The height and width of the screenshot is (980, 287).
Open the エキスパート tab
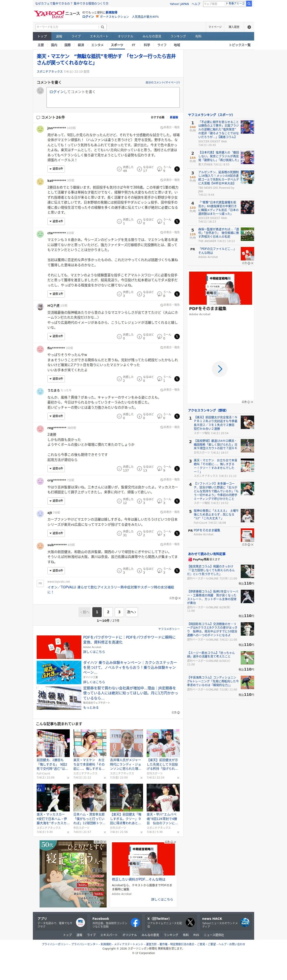coord(99,36)
